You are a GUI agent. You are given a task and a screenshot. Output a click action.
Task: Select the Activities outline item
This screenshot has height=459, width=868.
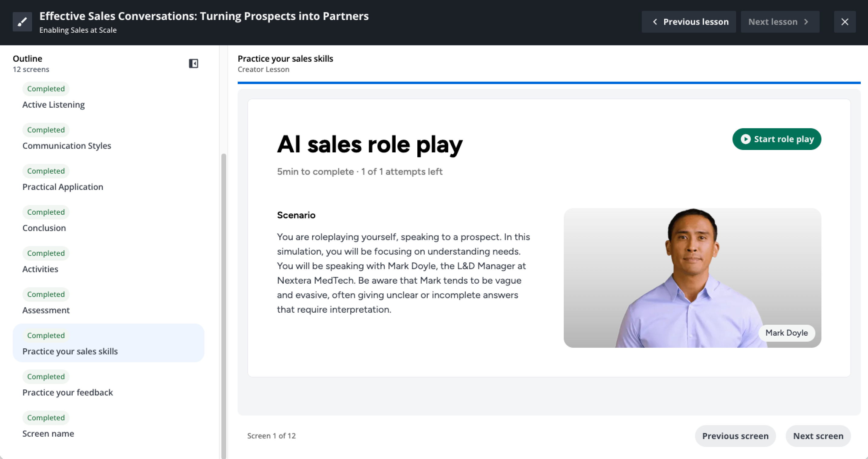pos(40,269)
